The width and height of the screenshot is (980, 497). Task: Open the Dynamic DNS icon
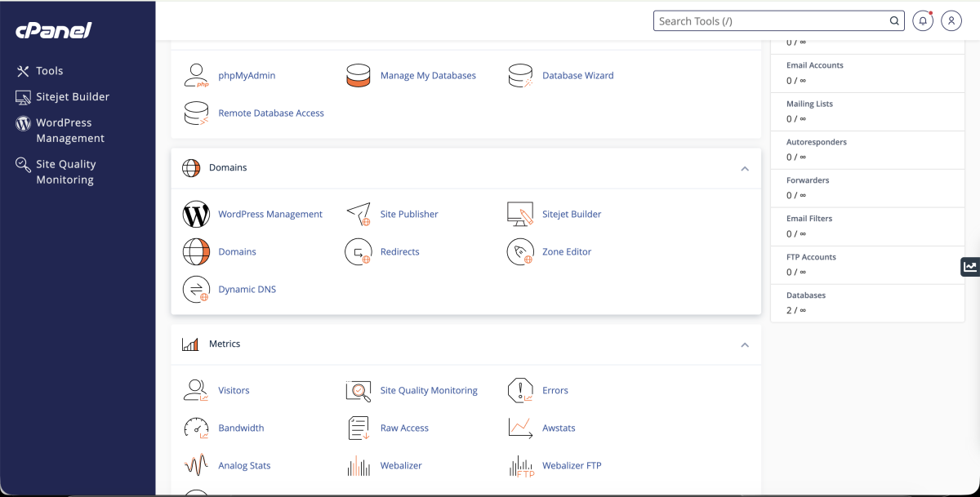(196, 289)
